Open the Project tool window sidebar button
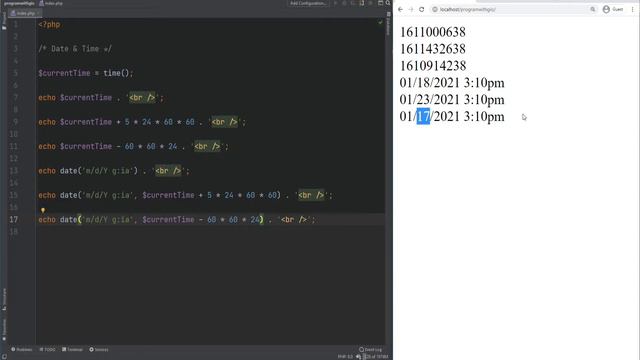640x360 pixels. (x=4, y=20)
